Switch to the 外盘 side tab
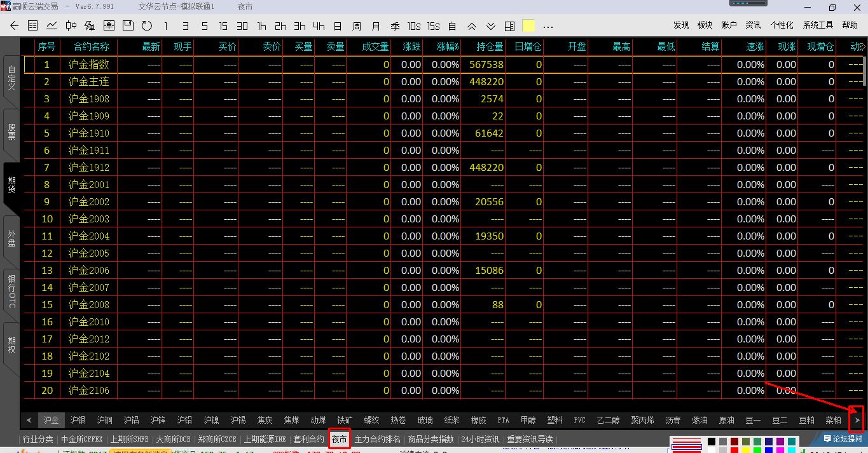This screenshot has width=868, height=453. (11, 238)
